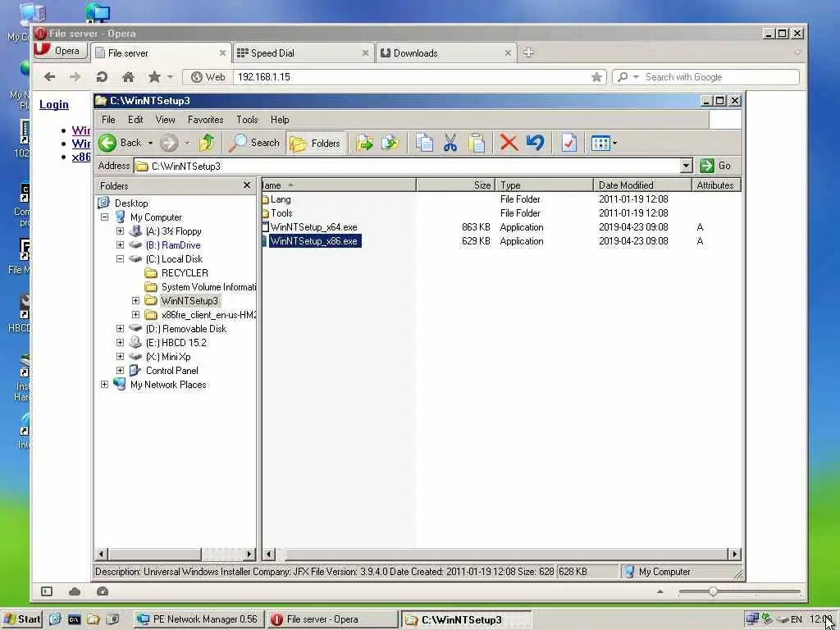
Task: Click the Paste clipboard icon
Action: click(x=477, y=143)
